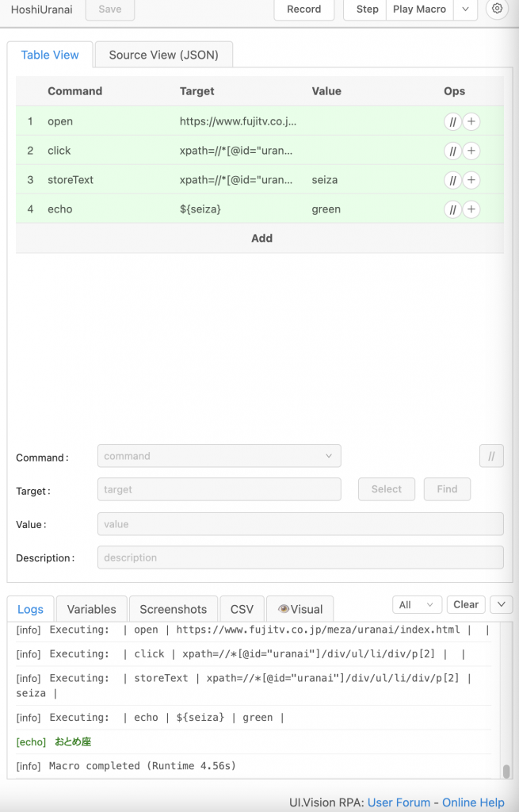Click the Record button
The height and width of the screenshot is (812, 519).
(x=303, y=10)
